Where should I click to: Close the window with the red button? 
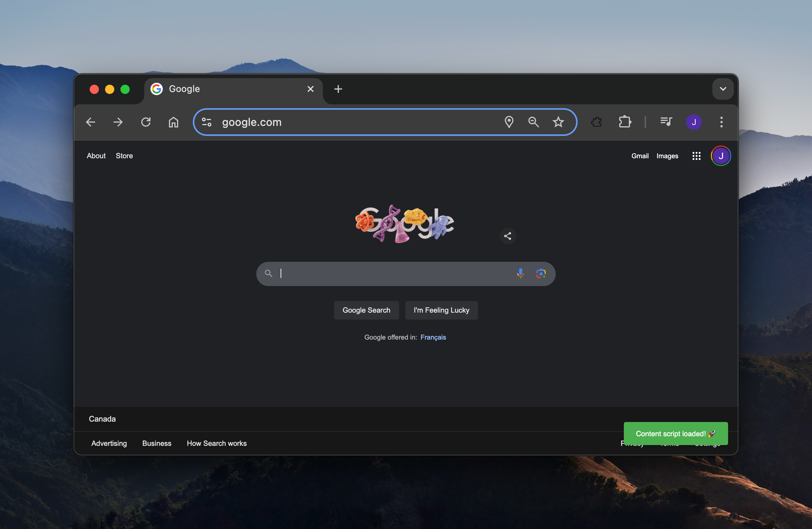pos(94,89)
